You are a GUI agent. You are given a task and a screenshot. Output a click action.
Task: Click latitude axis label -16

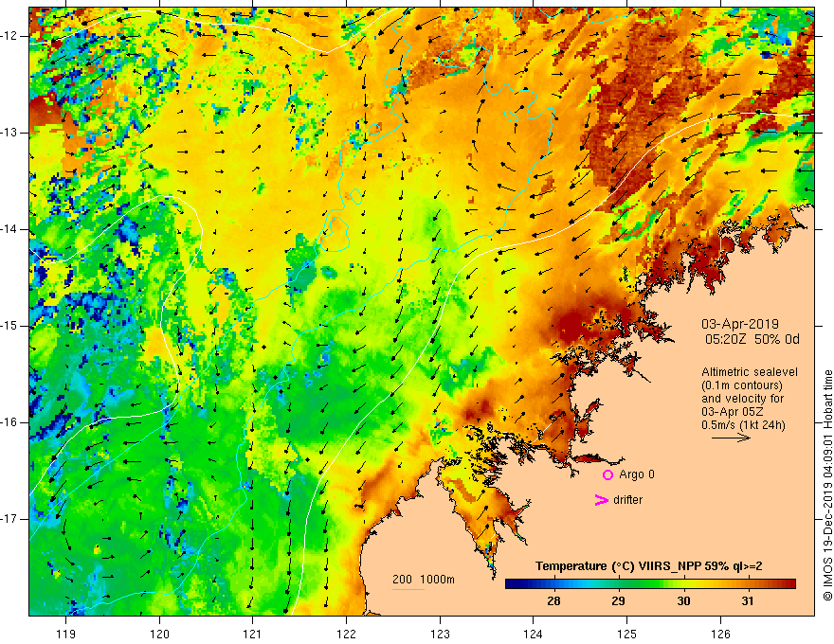coord(9,422)
